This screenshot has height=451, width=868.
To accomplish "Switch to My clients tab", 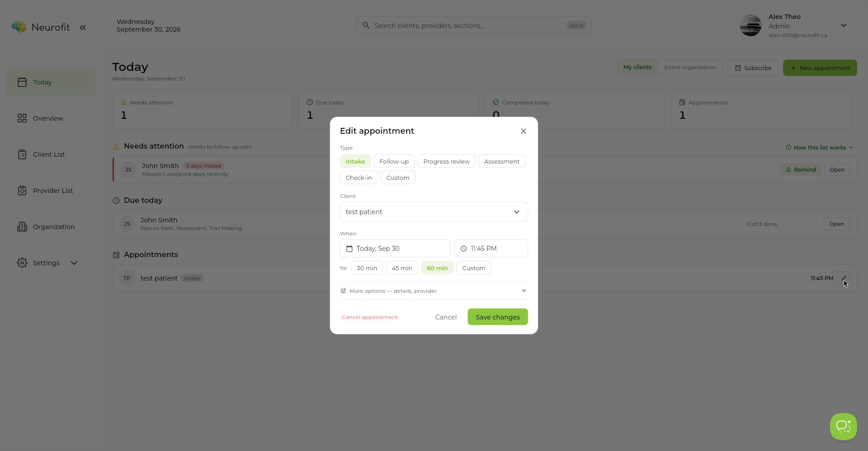I will pyautogui.click(x=637, y=67).
